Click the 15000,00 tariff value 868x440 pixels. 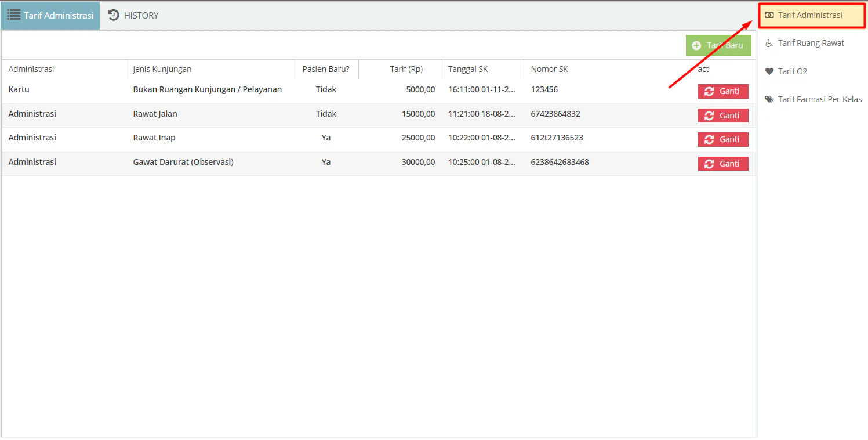pos(418,114)
